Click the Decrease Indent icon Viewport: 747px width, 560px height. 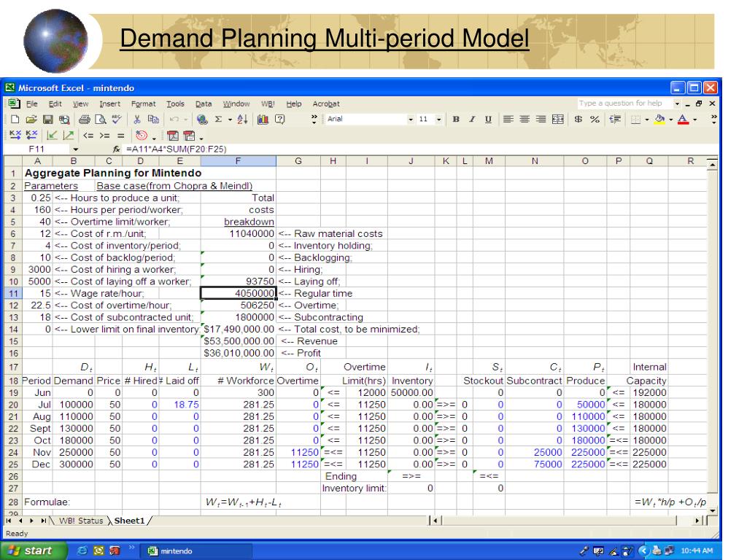click(x=615, y=119)
